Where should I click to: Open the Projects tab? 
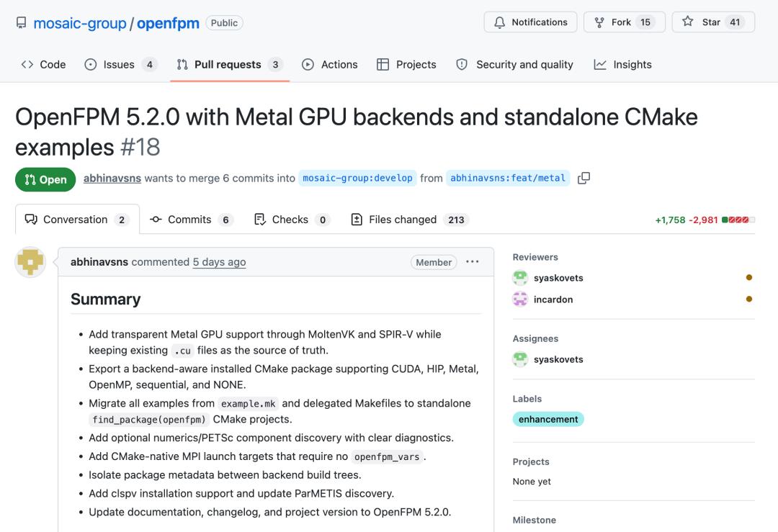406,65
